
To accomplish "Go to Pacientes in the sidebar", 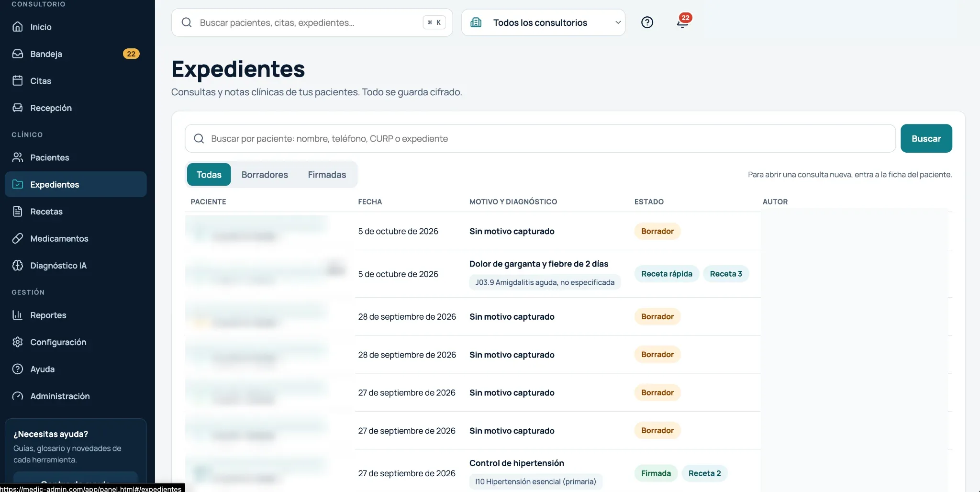I will click(76, 157).
